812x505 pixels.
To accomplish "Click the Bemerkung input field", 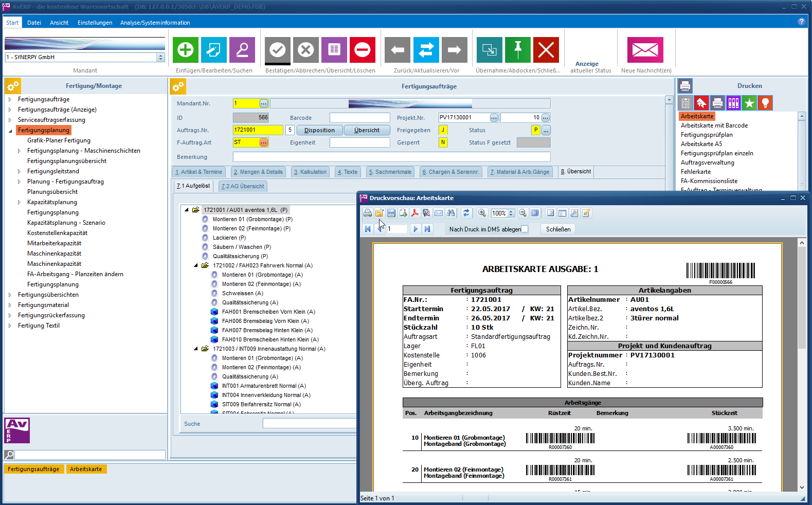I will coord(391,157).
